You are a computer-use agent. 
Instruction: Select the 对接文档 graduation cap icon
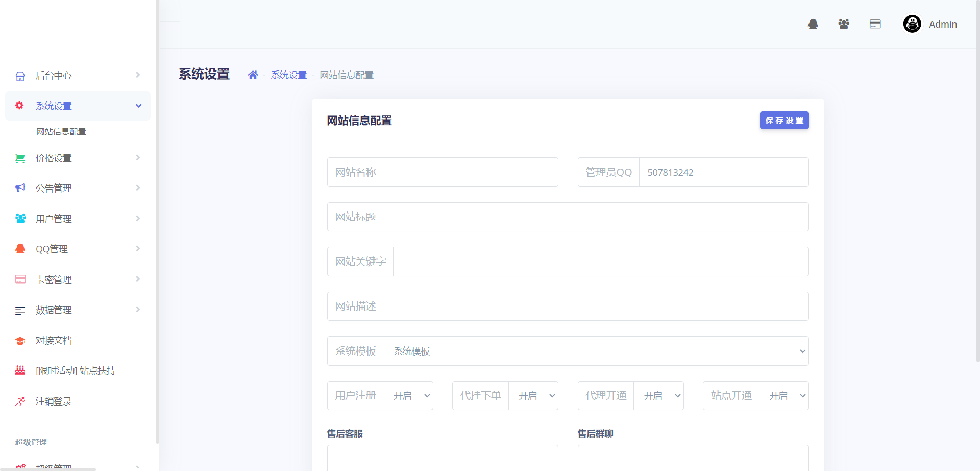[20, 341]
